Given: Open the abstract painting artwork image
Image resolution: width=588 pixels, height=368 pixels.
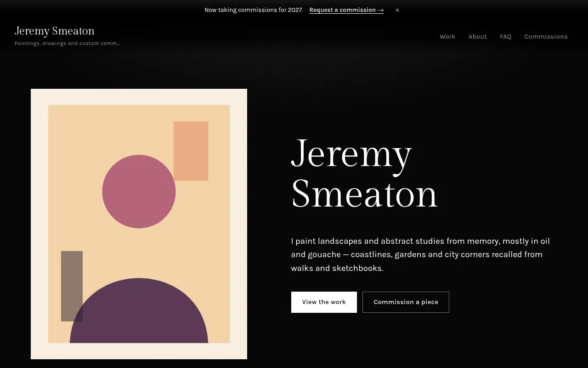Looking at the screenshot, I should click(x=139, y=224).
